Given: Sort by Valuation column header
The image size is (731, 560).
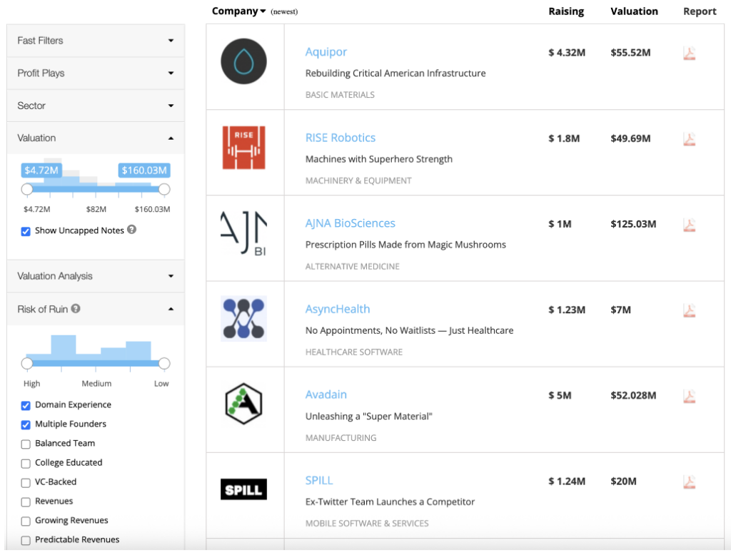Looking at the screenshot, I should click(x=634, y=11).
